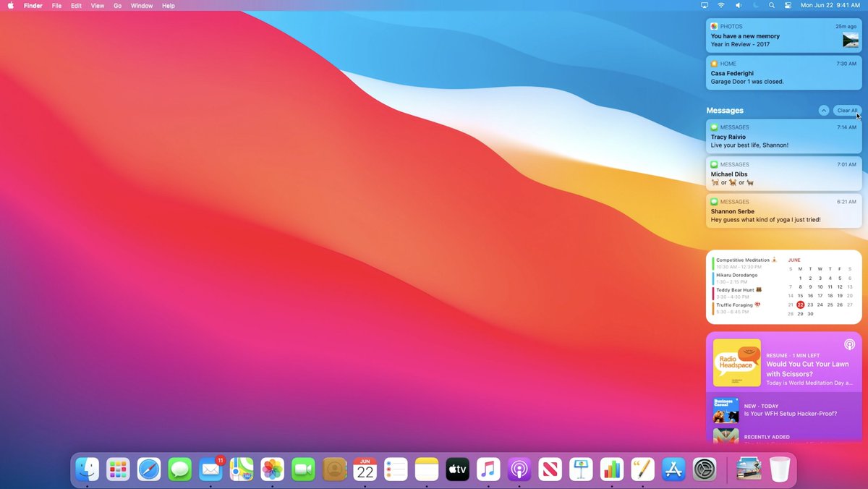868x489 pixels.
Task: Click the date and time in menu bar
Action: (830, 5)
